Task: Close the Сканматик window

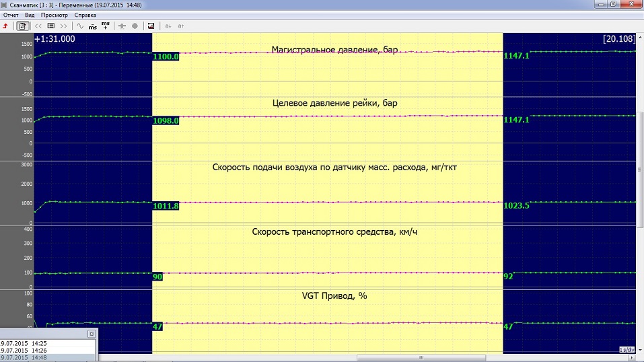Action: tap(631, 4)
